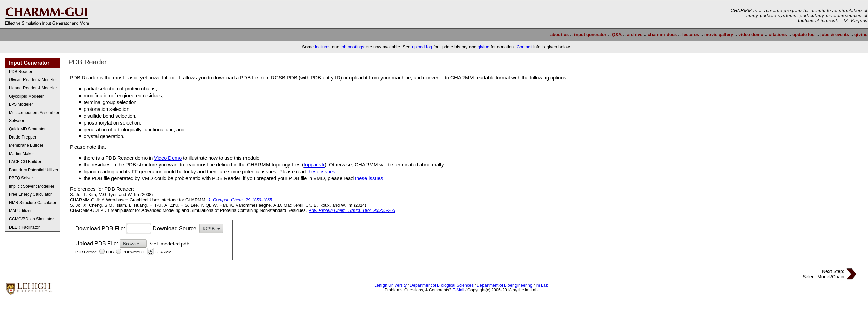
Task: Open Solvator in the sidebar
Action: [x=16, y=121]
